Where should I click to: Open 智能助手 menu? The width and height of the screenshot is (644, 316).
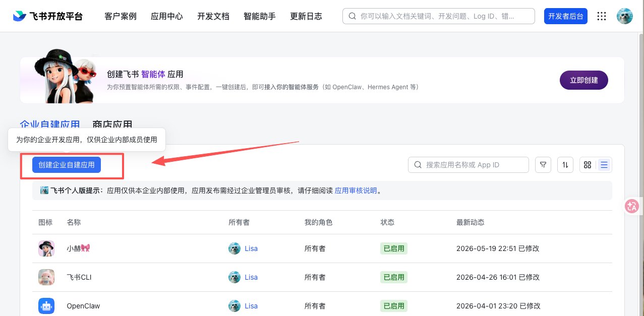coord(260,16)
